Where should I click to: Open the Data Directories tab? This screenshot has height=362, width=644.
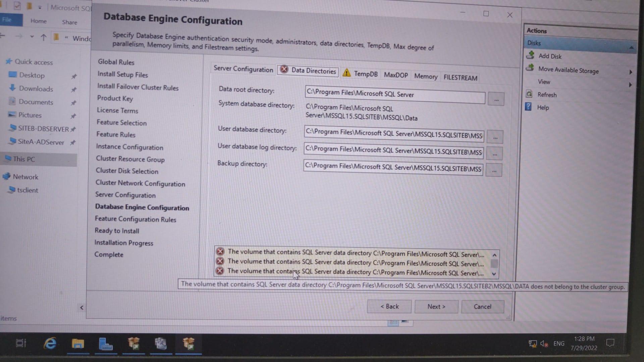[308, 70]
